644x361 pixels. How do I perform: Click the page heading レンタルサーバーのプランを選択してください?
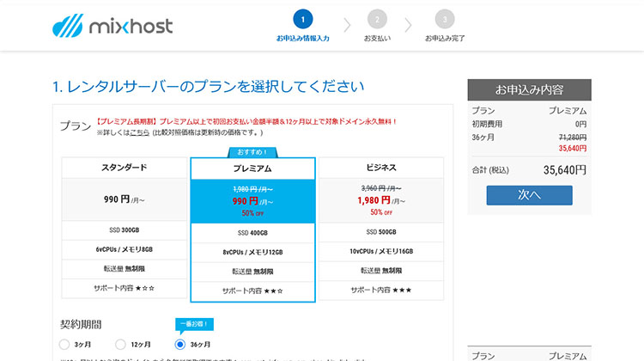pyautogui.click(x=209, y=87)
